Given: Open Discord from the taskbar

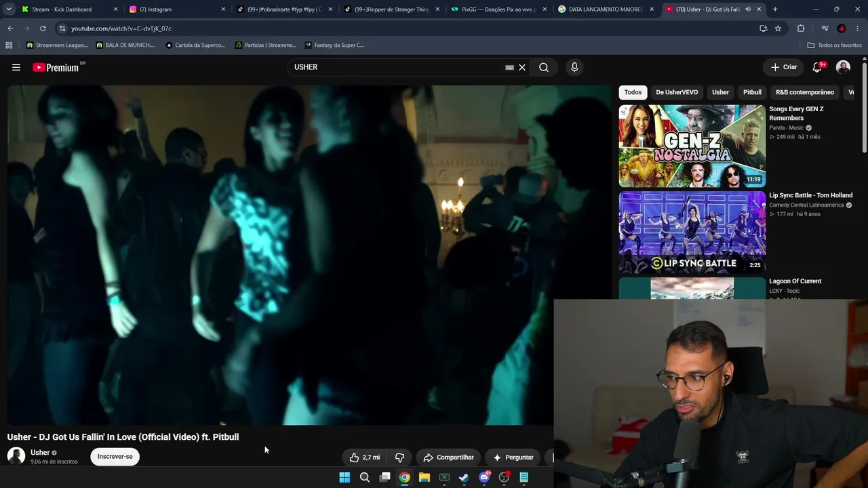Looking at the screenshot, I should point(484,477).
